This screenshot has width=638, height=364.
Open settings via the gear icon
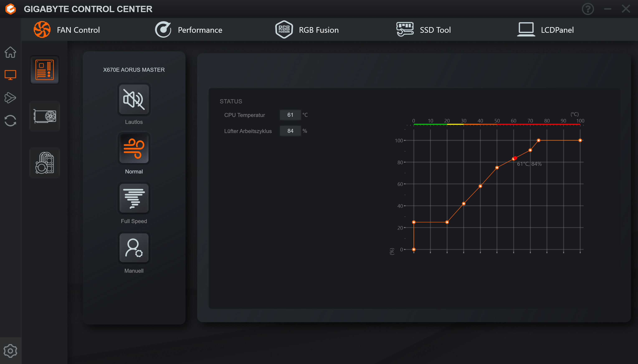pyautogui.click(x=10, y=351)
